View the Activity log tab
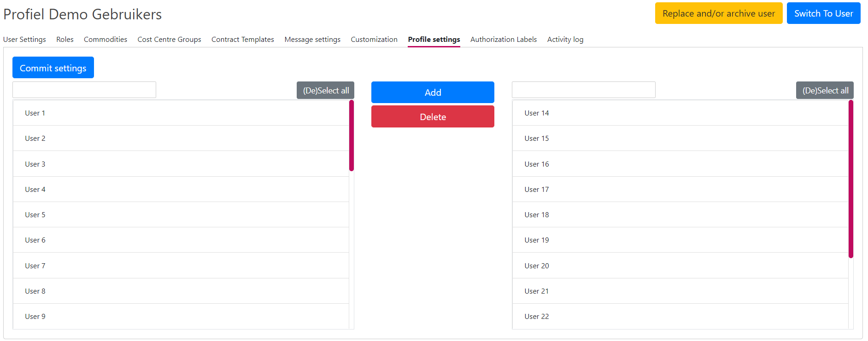Viewport: 868px width, 341px height. (565, 40)
